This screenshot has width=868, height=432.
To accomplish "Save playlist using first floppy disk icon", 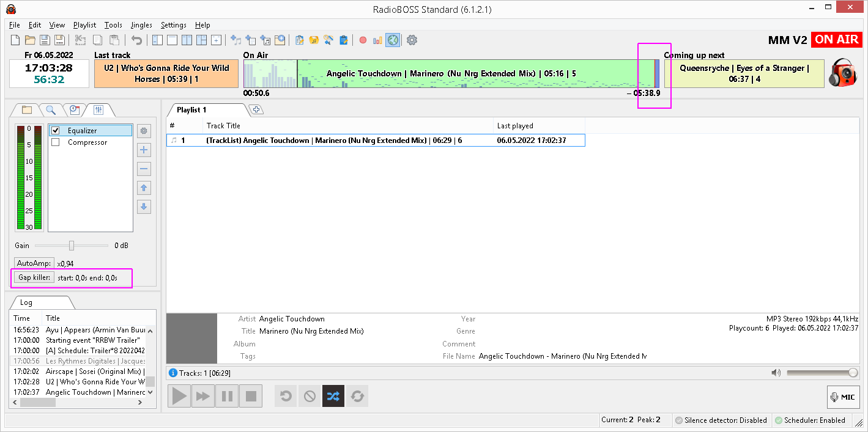I will coord(45,40).
